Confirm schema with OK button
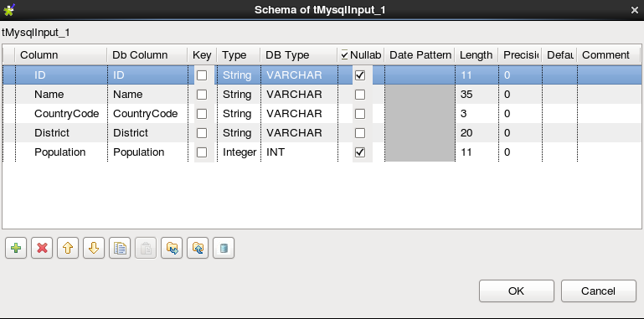 tap(516, 291)
